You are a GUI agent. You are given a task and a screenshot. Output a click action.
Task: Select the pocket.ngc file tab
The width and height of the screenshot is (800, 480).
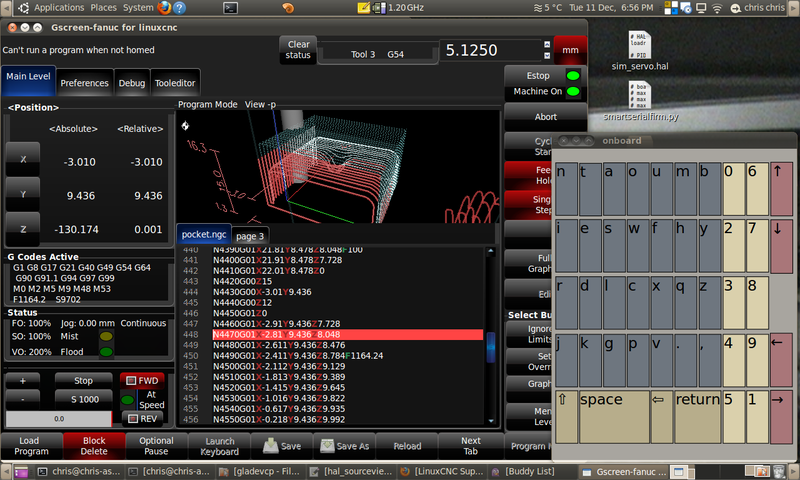[x=204, y=235]
